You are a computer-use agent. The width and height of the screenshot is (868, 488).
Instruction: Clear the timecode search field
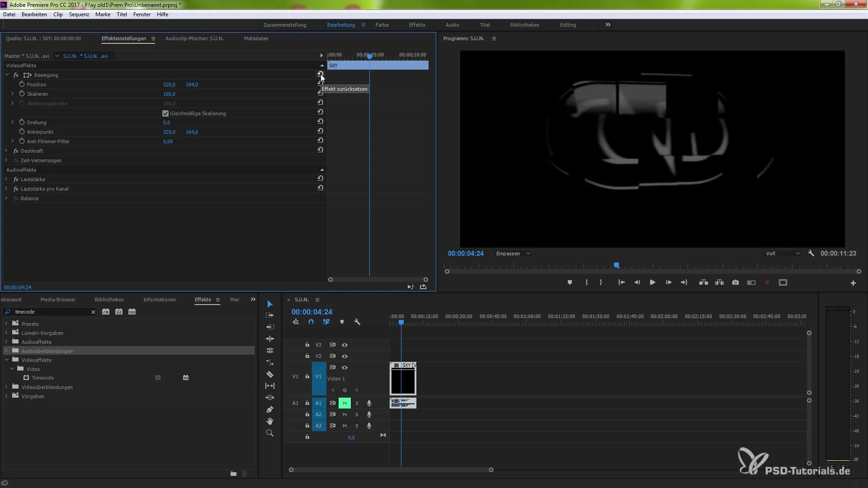point(93,312)
